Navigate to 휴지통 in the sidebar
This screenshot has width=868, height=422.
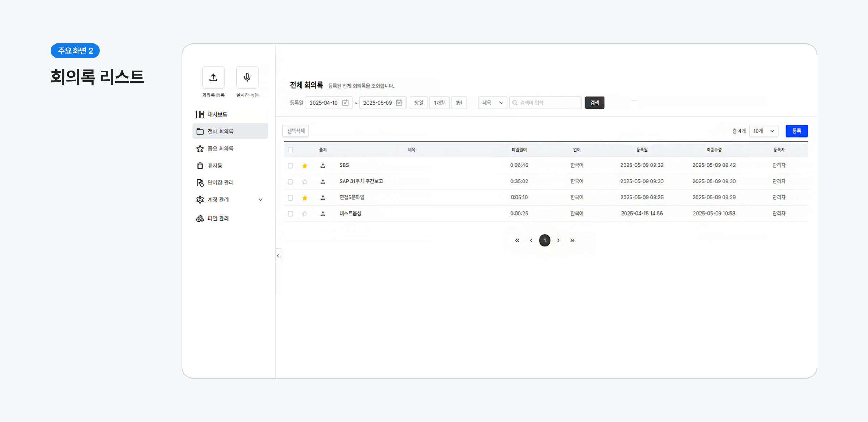215,165
